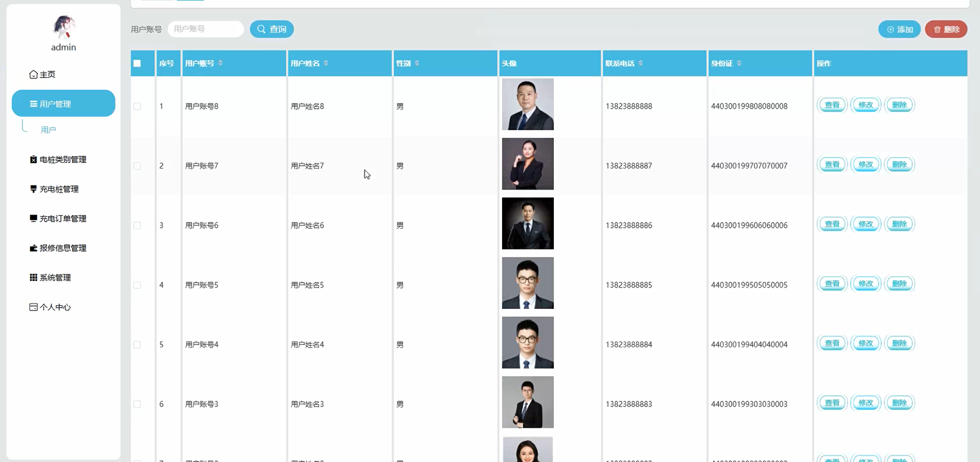Click 查看 for 用户账号3
Viewport: 980px width, 462px height.
tap(832, 403)
